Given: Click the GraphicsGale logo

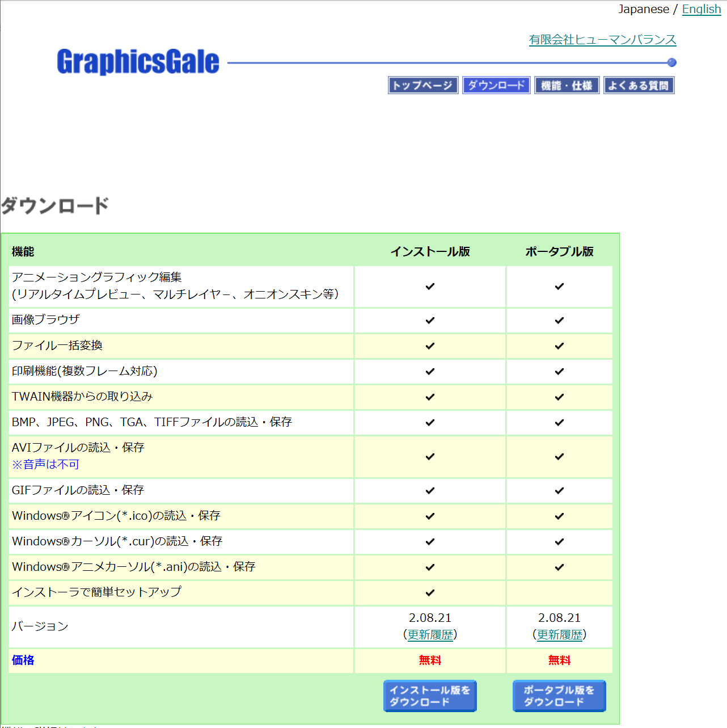Looking at the screenshot, I should coord(138,61).
